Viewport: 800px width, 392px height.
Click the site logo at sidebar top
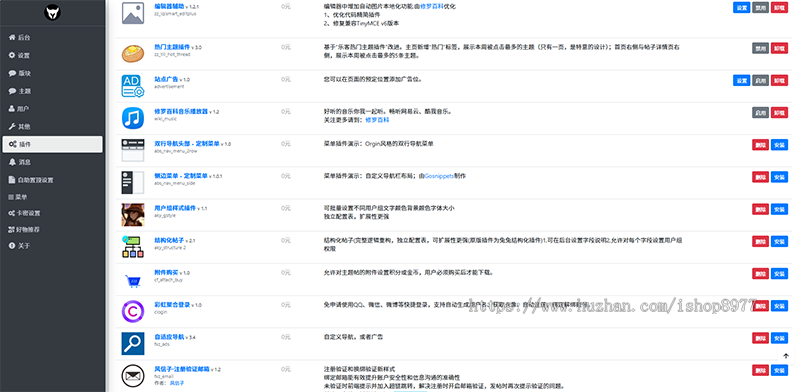pyautogui.click(x=52, y=12)
